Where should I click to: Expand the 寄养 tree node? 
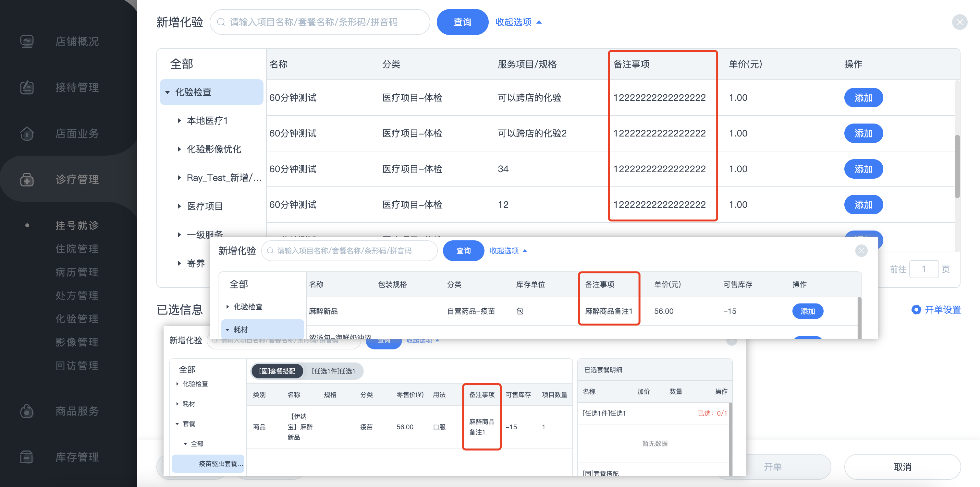(x=179, y=263)
